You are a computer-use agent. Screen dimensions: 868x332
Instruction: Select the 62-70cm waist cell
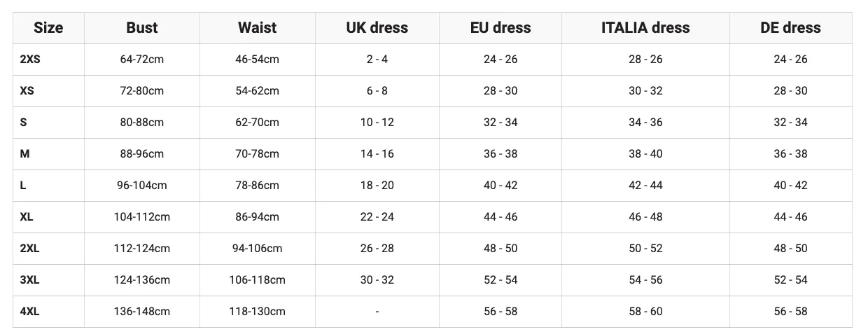pyautogui.click(x=258, y=123)
